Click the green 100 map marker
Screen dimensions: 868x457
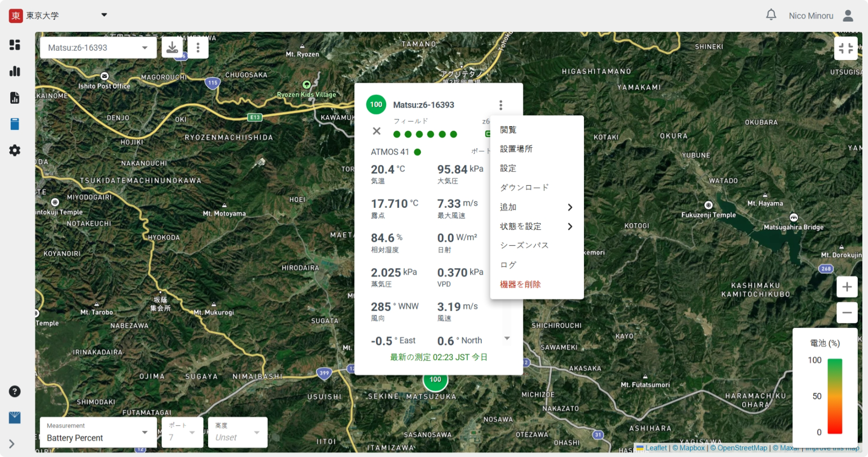tap(435, 381)
